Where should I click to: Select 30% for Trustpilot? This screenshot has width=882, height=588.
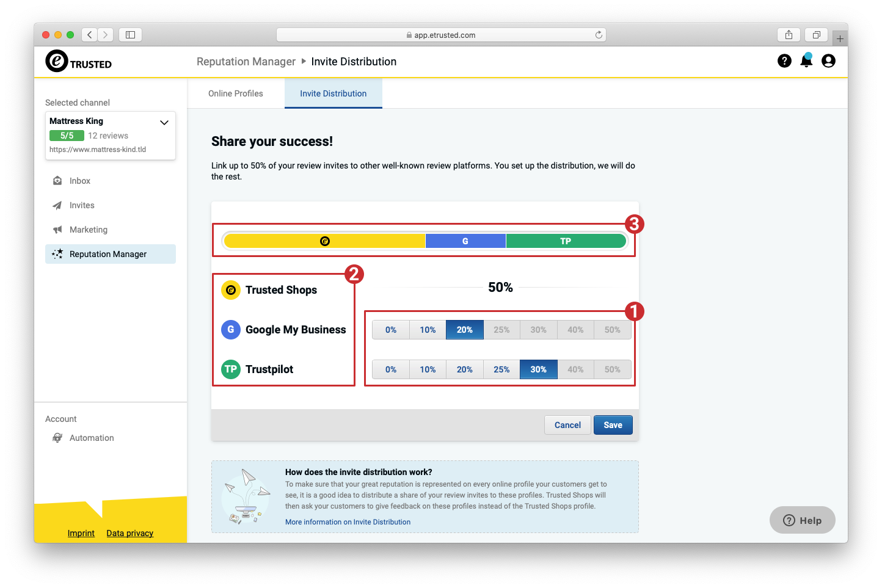point(539,369)
